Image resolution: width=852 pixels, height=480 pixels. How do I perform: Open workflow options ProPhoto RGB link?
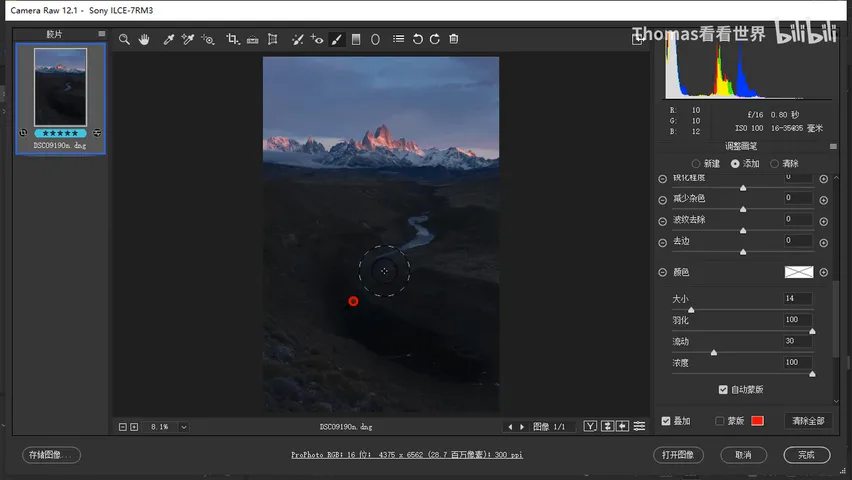(406, 455)
